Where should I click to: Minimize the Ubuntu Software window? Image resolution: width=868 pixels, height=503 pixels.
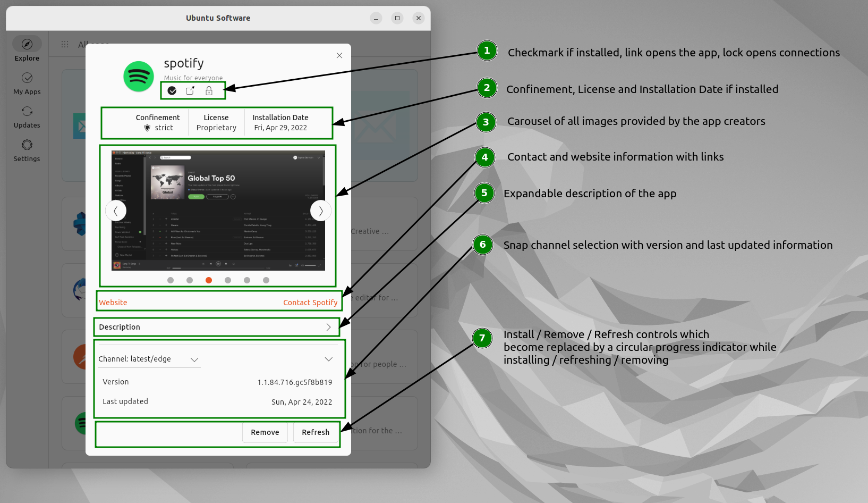[376, 18]
